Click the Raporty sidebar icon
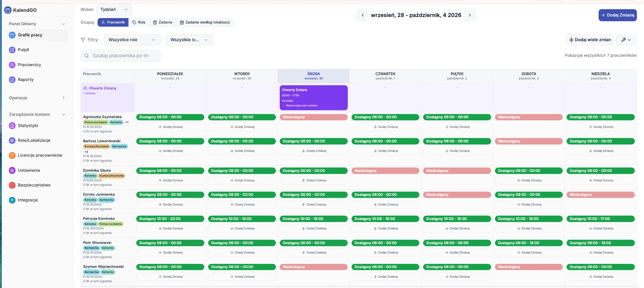 tap(12, 79)
